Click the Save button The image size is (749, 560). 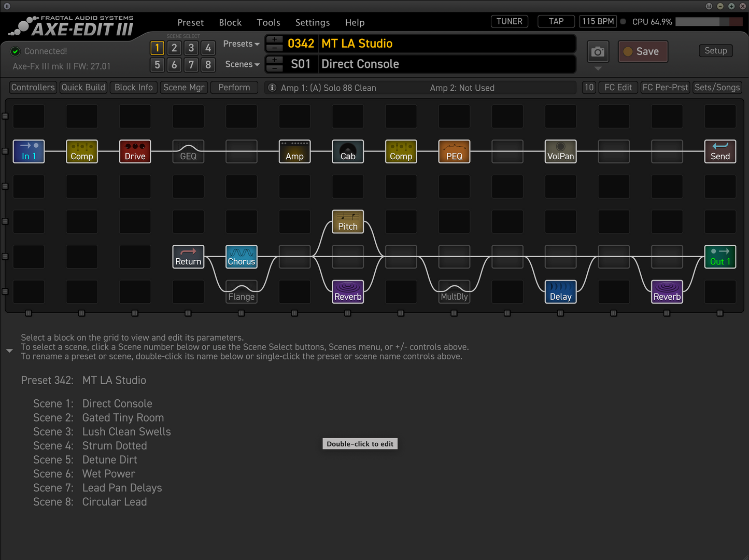(643, 52)
